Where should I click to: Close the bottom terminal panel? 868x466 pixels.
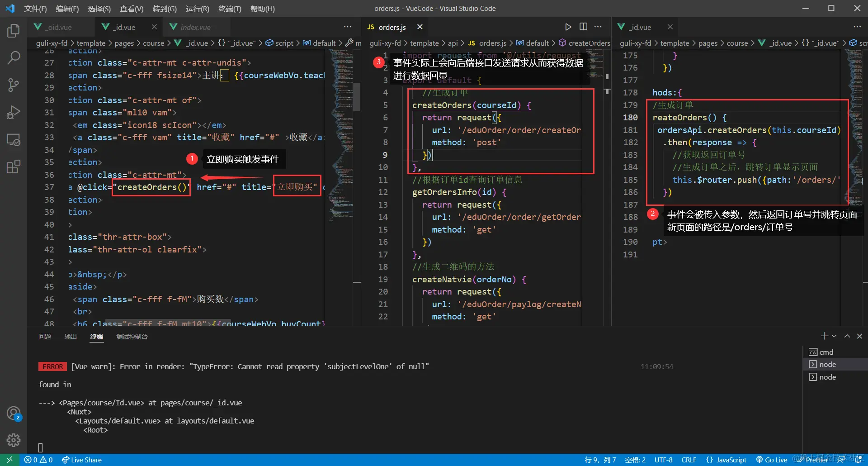point(859,336)
